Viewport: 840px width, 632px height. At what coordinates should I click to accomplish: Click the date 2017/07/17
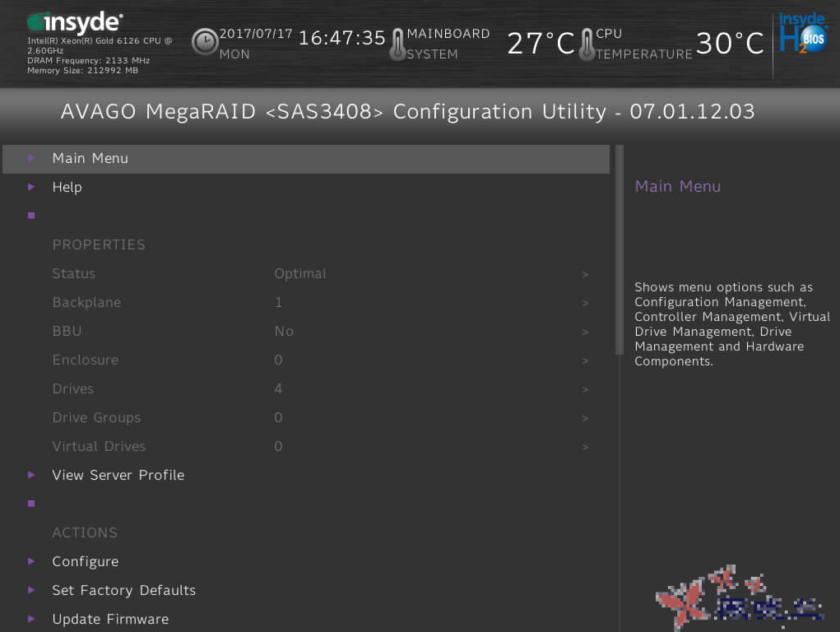pyautogui.click(x=256, y=34)
